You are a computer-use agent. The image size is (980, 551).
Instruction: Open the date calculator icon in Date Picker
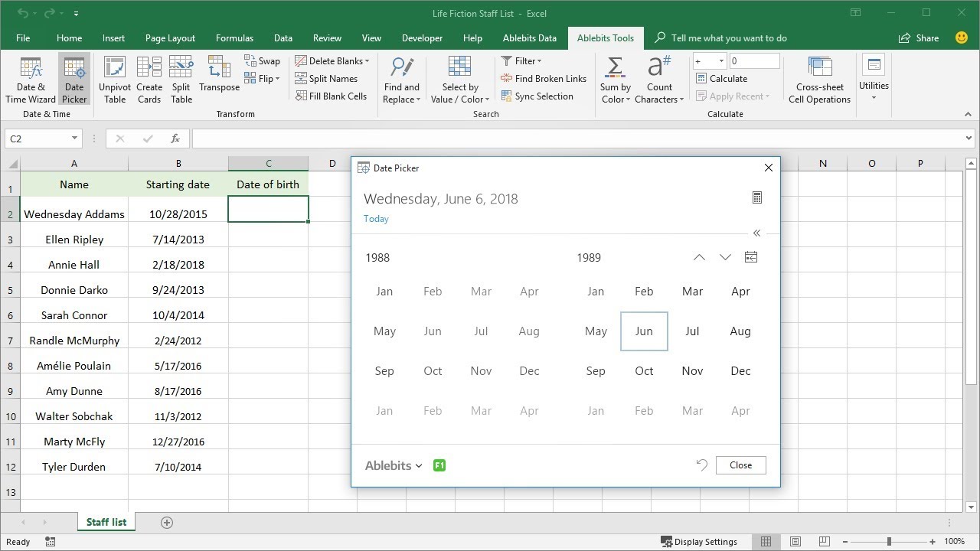(x=756, y=198)
